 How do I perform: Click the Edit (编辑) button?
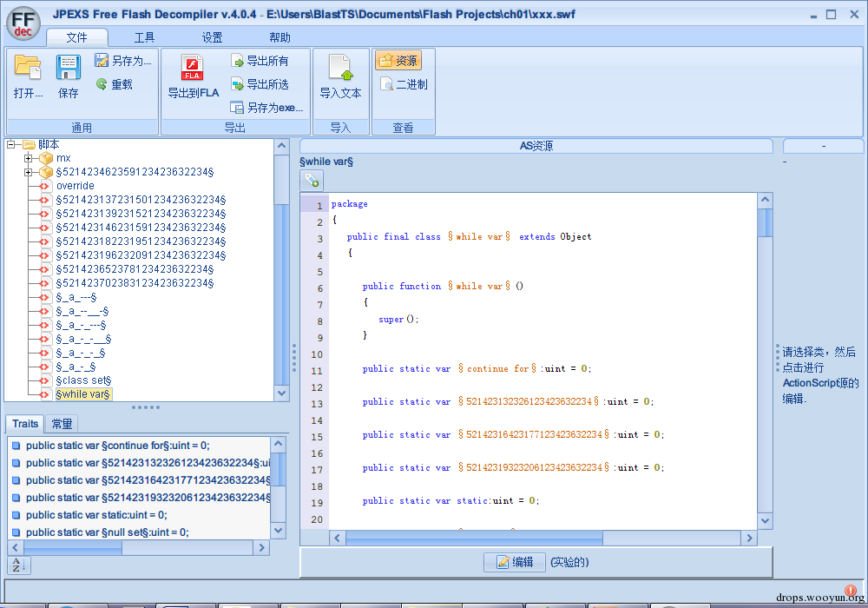515,562
